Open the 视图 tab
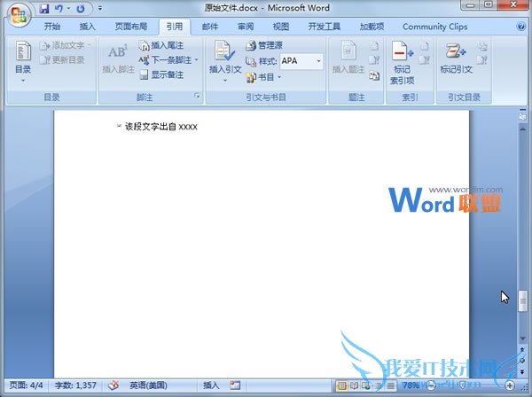 click(x=281, y=27)
